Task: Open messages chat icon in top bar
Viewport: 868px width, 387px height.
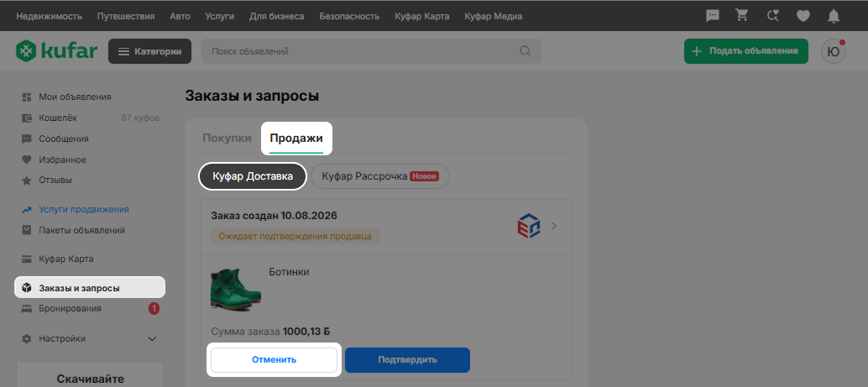Action: [x=713, y=16]
